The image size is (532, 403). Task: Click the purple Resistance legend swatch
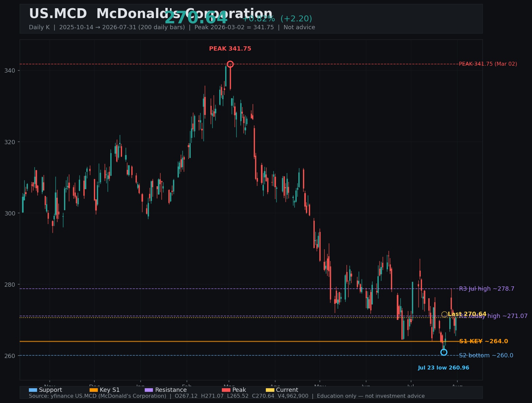click(149, 390)
